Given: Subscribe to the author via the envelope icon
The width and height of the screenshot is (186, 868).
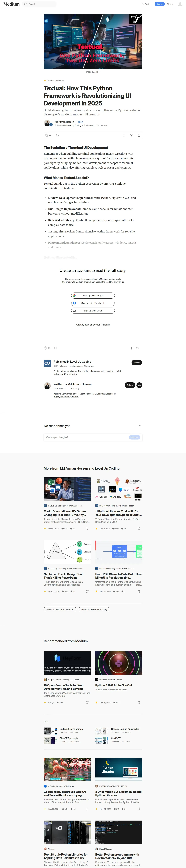Looking at the screenshot, I should click(x=139, y=385).
